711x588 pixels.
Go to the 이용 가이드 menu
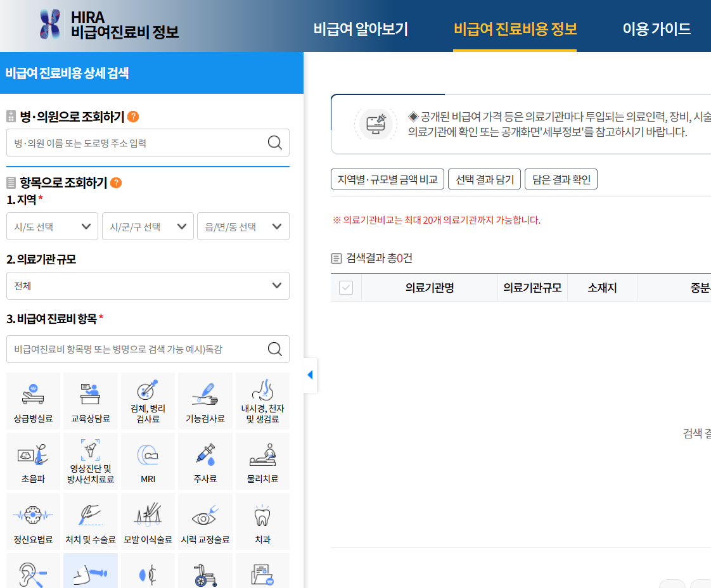[x=656, y=29]
